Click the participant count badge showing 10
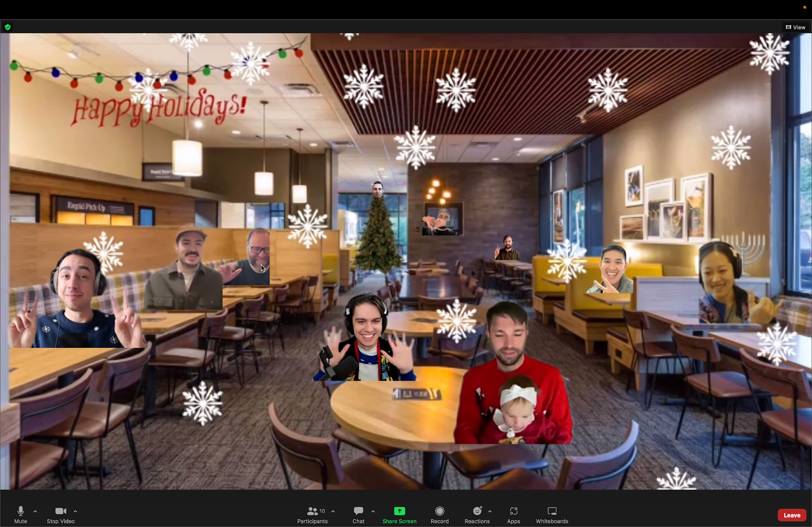The height and width of the screenshot is (527, 812). (322, 511)
